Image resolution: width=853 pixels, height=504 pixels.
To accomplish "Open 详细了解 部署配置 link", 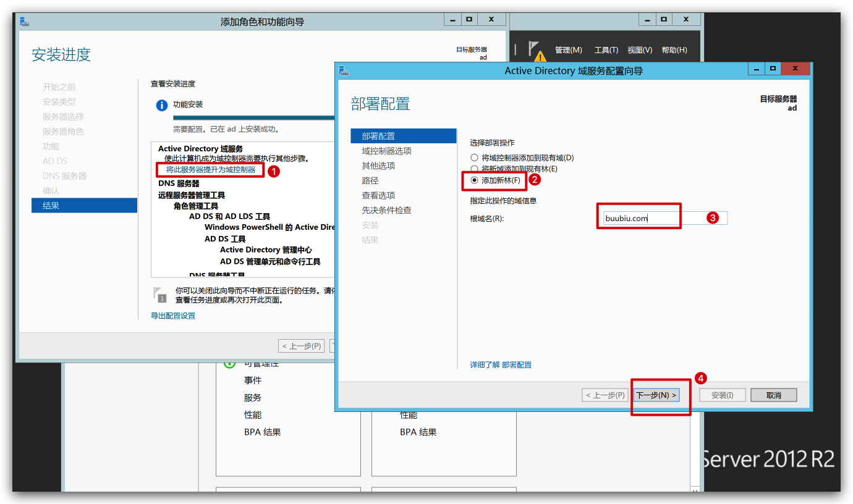I will coord(501,365).
